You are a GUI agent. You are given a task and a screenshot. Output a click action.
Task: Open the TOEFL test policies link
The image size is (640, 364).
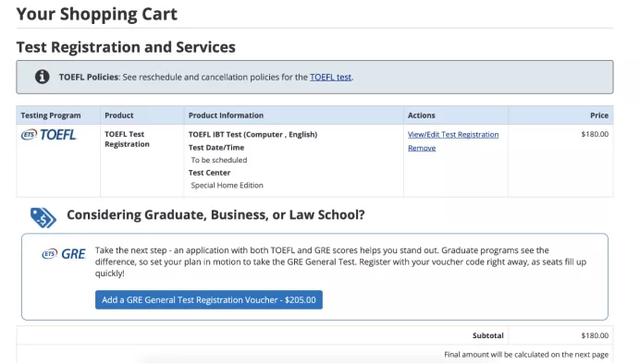point(331,77)
